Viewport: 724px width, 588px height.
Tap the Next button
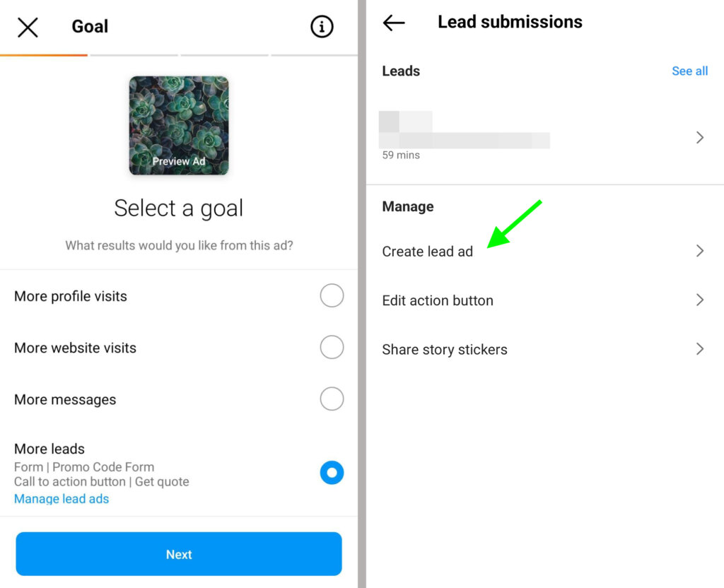click(x=178, y=554)
